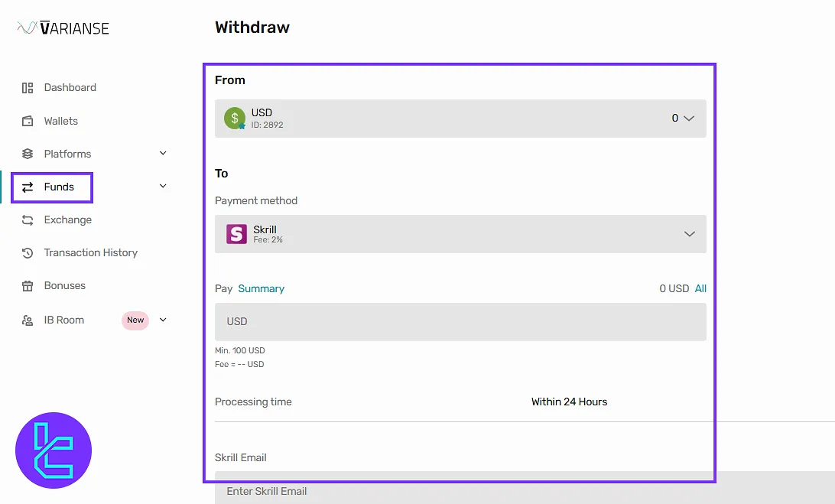The image size is (835, 504).
Task: Open Transaction History menu item
Action: click(90, 252)
